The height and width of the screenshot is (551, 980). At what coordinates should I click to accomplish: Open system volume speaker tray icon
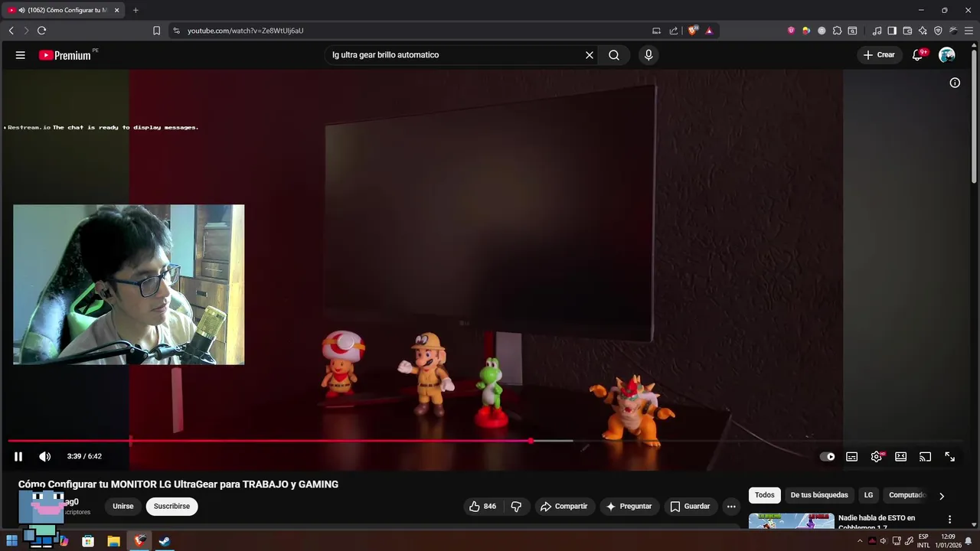[884, 541]
